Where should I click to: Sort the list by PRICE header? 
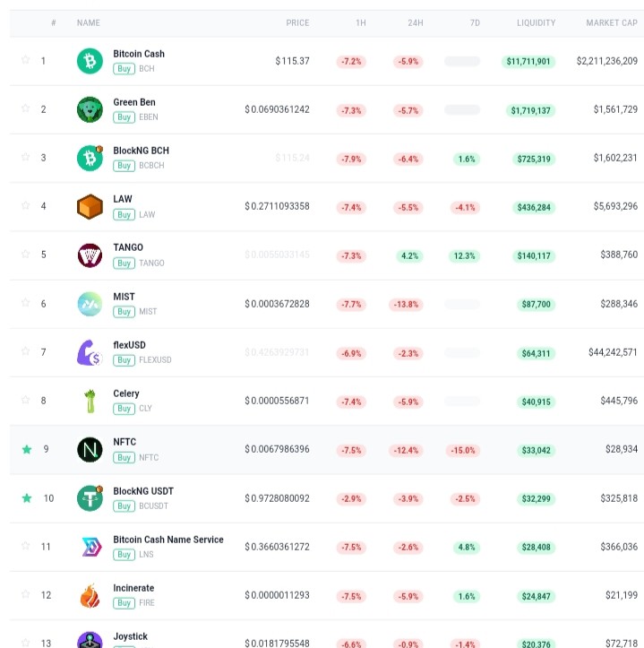[297, 23]
